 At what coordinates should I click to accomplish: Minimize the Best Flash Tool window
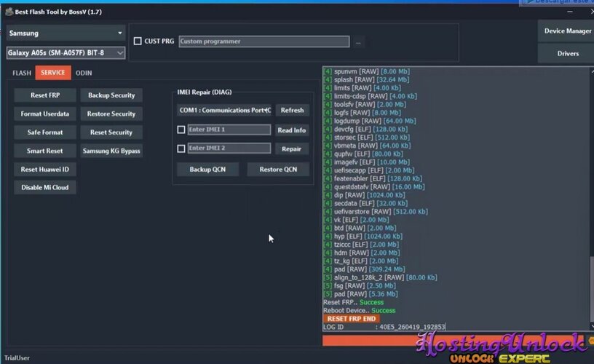[x=570, y=12]
